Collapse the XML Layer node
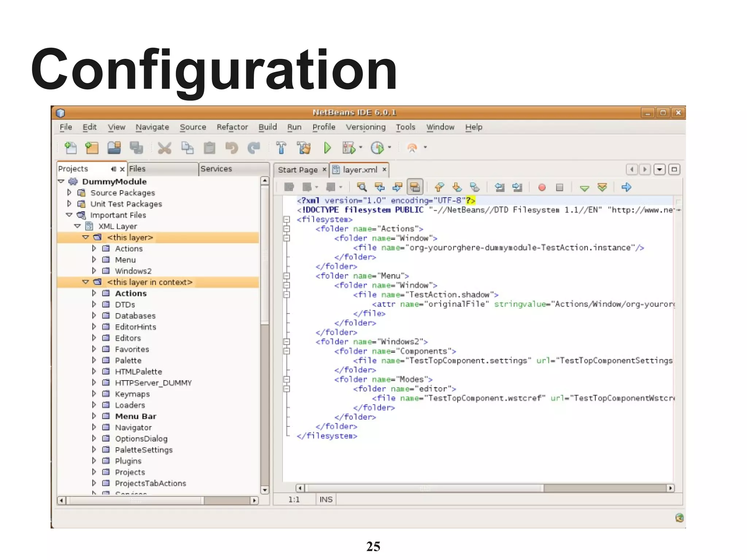 [x=77, y=226]
